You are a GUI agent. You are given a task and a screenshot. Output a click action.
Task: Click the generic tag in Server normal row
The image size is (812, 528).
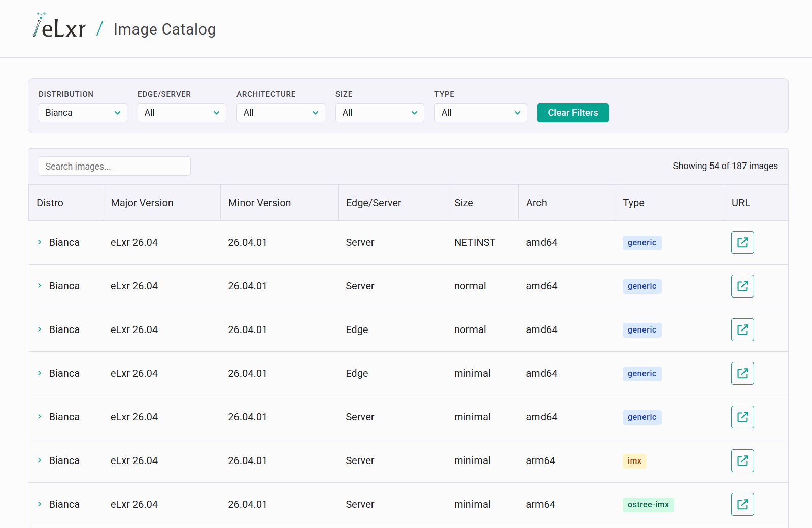642,286
